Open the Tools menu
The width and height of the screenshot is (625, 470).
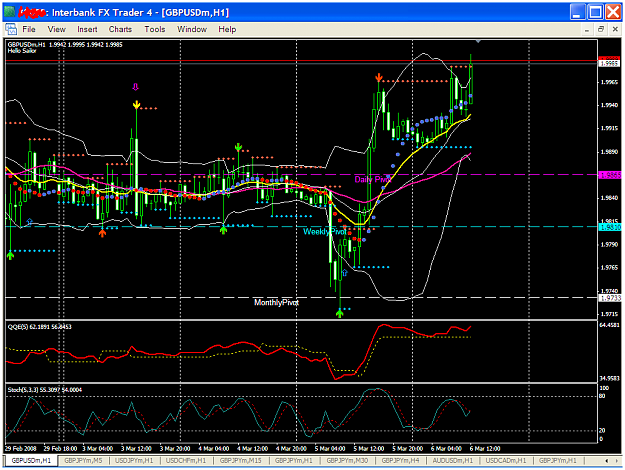pyautogui.click(x=155, y=29)
